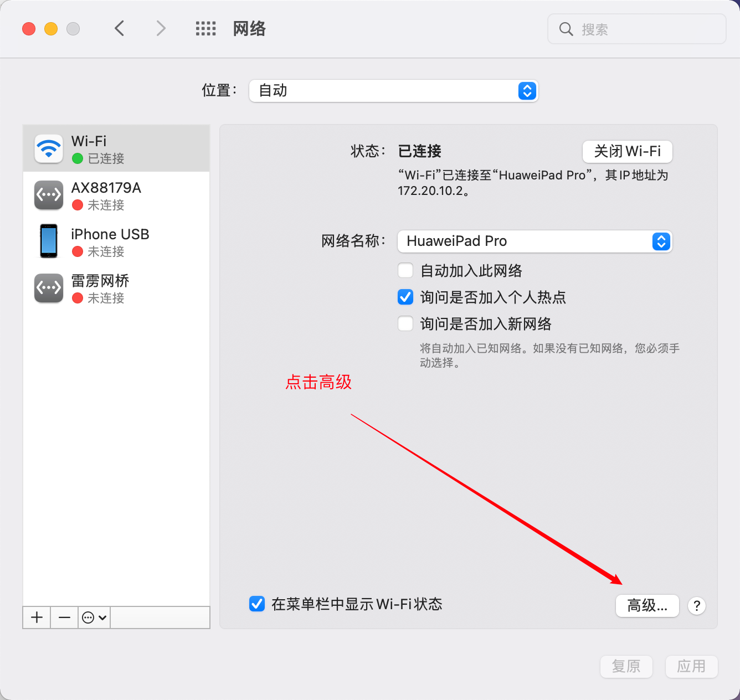740x700 pixels.
Task: Click the 应用 apply button
Action: click(692, 666)
